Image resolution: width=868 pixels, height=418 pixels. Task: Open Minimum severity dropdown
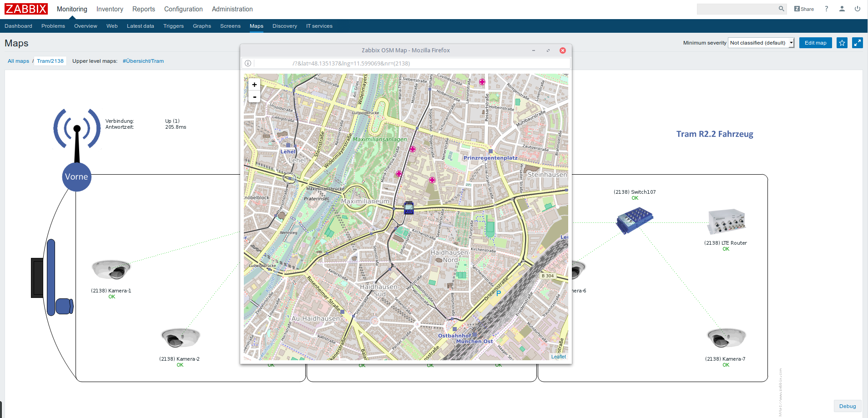point(761,43)
